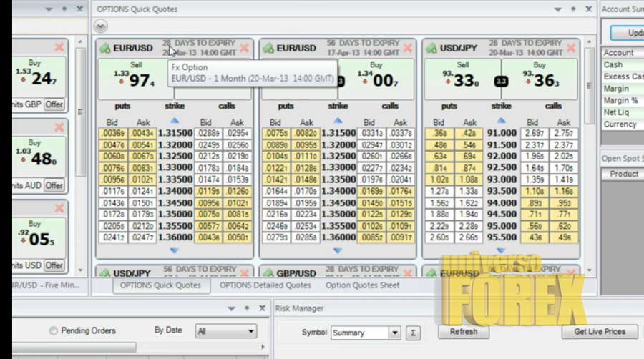The image size is (644, 359).
Task: Open the Option Quotes Sheet tab
Action: (362, 285)
